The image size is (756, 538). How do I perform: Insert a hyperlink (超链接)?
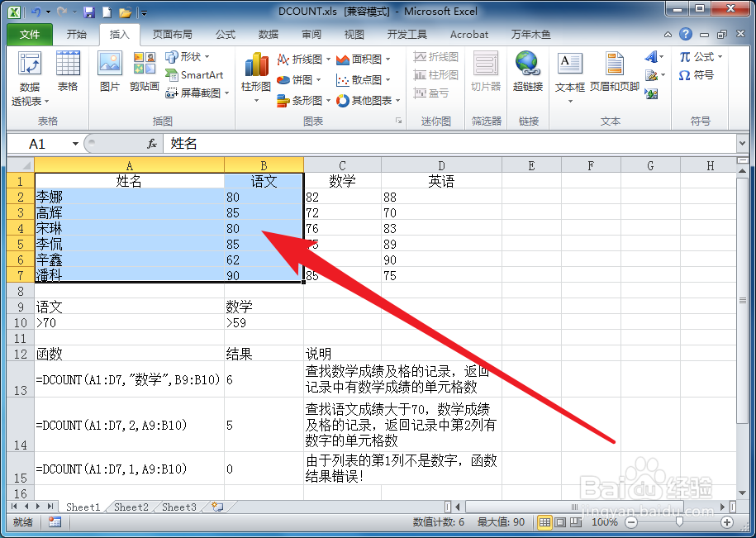click(528, 71)
